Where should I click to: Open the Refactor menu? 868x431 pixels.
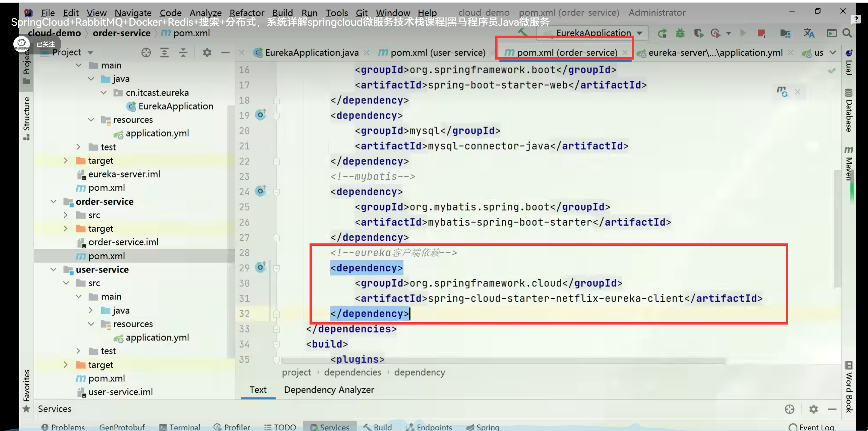[247, 13]
